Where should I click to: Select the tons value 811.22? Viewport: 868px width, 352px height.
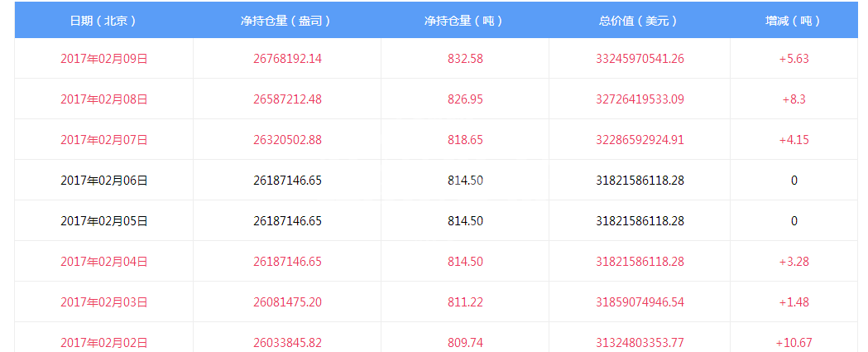pyautogui.click(x=465, y=302)
